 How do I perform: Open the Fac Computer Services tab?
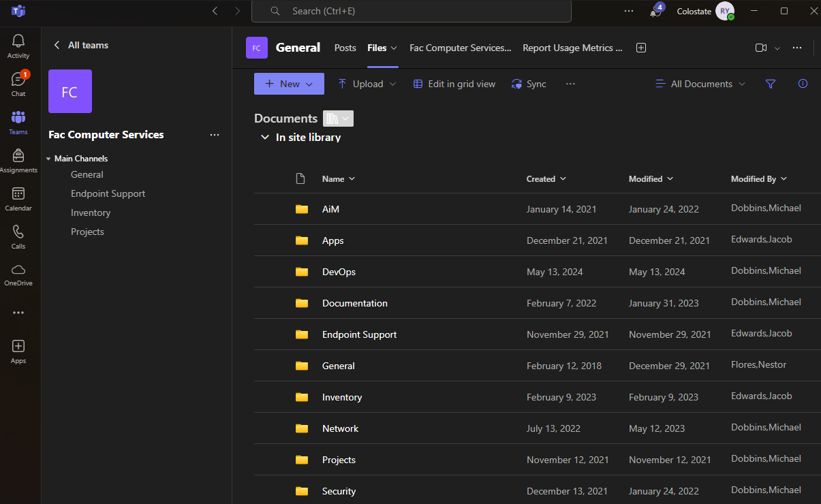coord(461,48)
